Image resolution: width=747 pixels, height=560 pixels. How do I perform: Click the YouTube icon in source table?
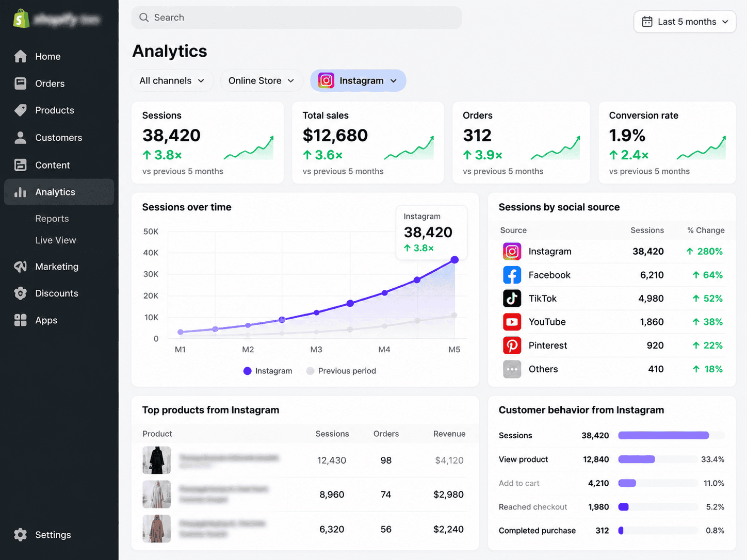click(x=512, y=322)
